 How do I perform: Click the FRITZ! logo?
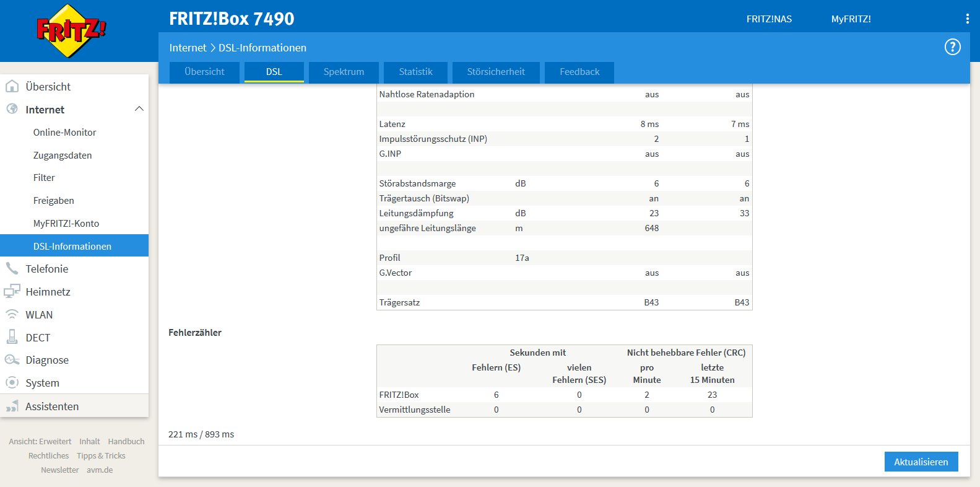71,30
